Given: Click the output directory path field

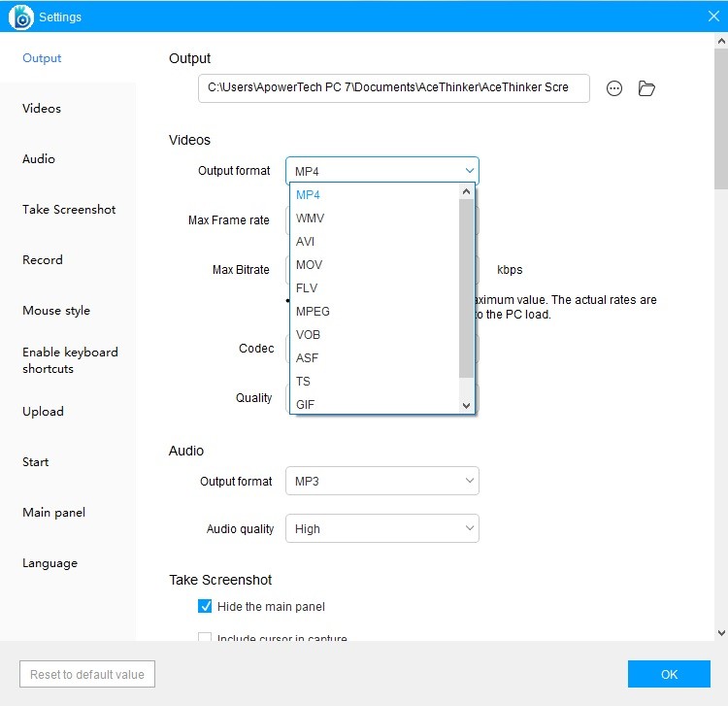Looking at the screenshot, I should click(x=393, y=87).
